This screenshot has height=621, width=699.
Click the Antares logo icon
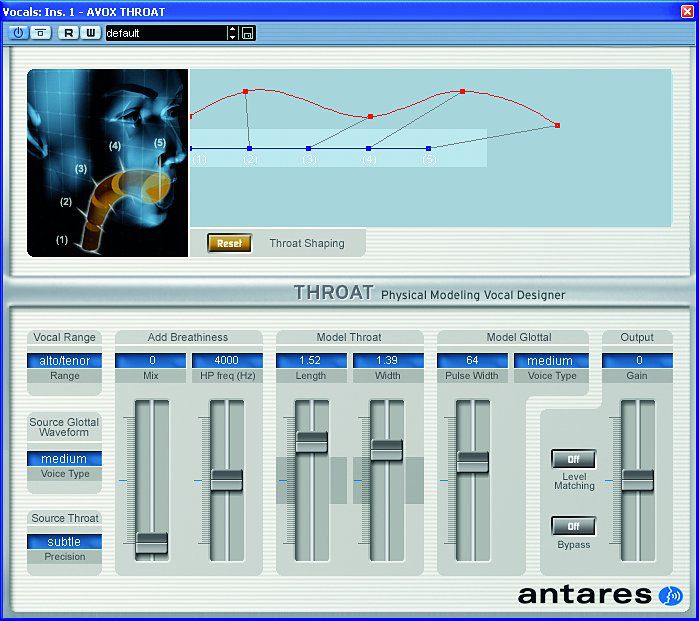(x=670, y=596)
